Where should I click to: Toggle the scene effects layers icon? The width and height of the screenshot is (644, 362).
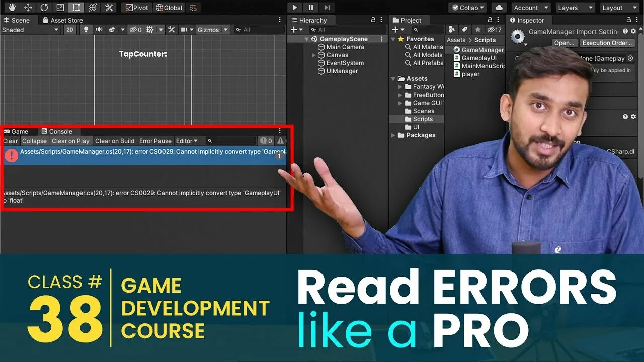[x=112, y=30]
